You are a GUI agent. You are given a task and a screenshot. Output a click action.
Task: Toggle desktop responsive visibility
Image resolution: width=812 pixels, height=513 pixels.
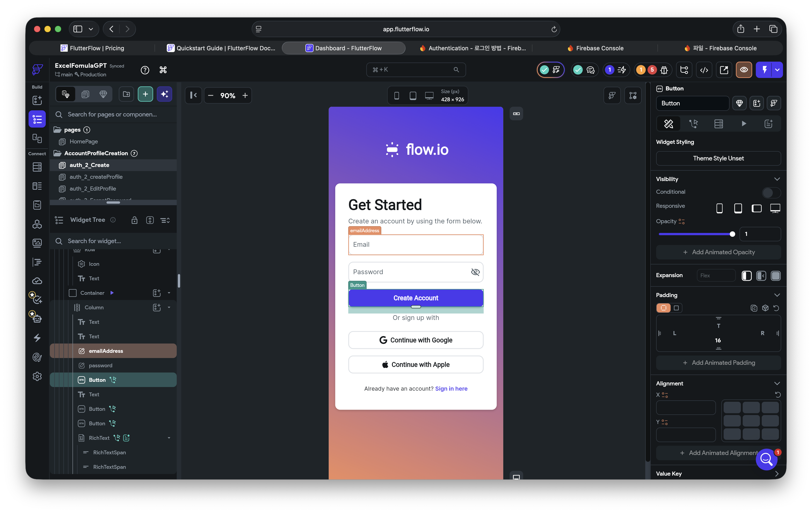775,208
